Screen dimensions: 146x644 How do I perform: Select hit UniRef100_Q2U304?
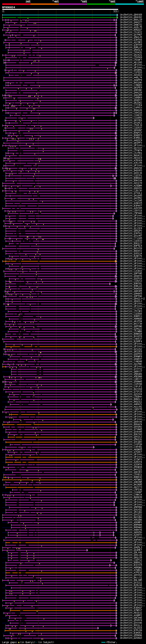tap(131, 394)
